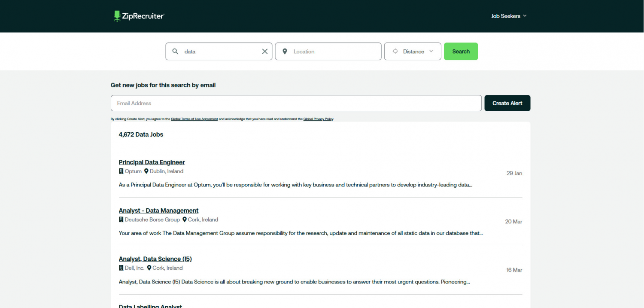Open the Distance dropdown
This screenshot has height=308, width=644.
click(x=413, y=52)
